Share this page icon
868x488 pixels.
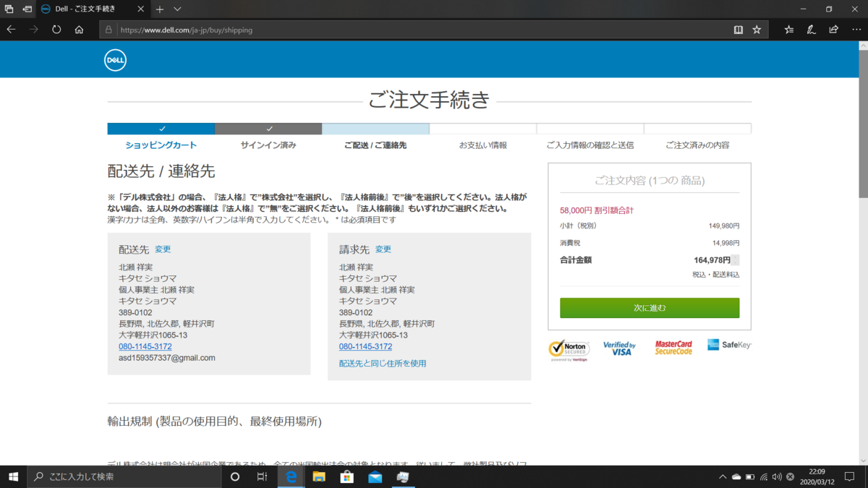[834, 30]
